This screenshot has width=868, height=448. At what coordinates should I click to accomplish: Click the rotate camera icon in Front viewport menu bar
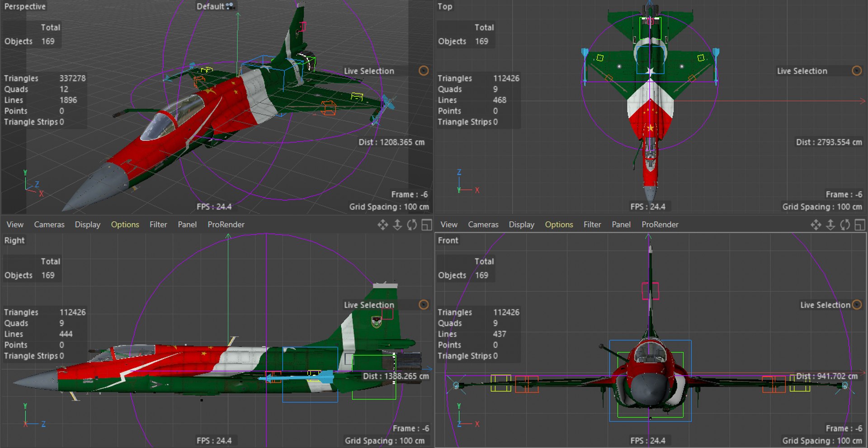click(845, 225)
